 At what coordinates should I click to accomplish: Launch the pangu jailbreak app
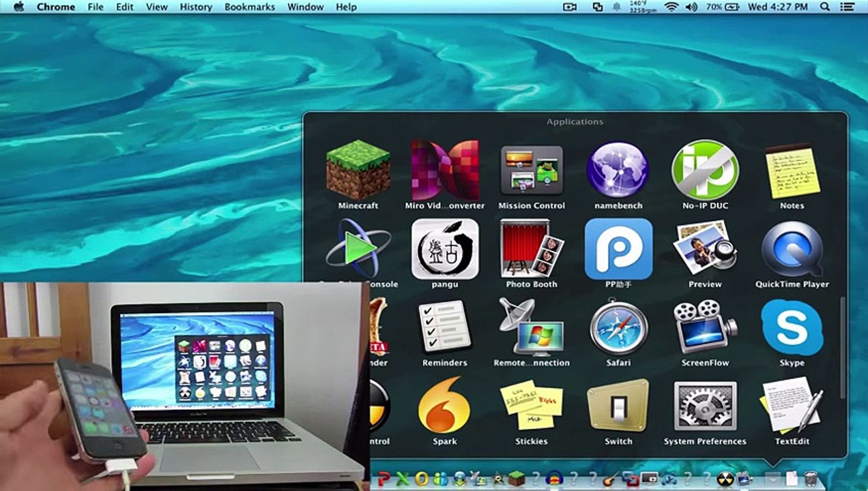(445, 249)
